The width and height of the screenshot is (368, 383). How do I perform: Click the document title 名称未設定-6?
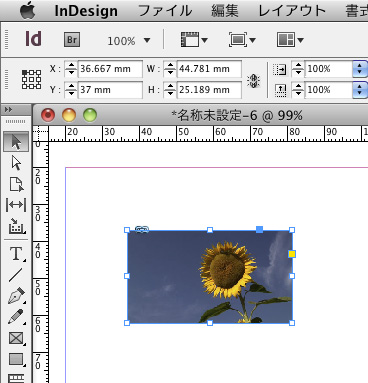[x=217, y=116]
